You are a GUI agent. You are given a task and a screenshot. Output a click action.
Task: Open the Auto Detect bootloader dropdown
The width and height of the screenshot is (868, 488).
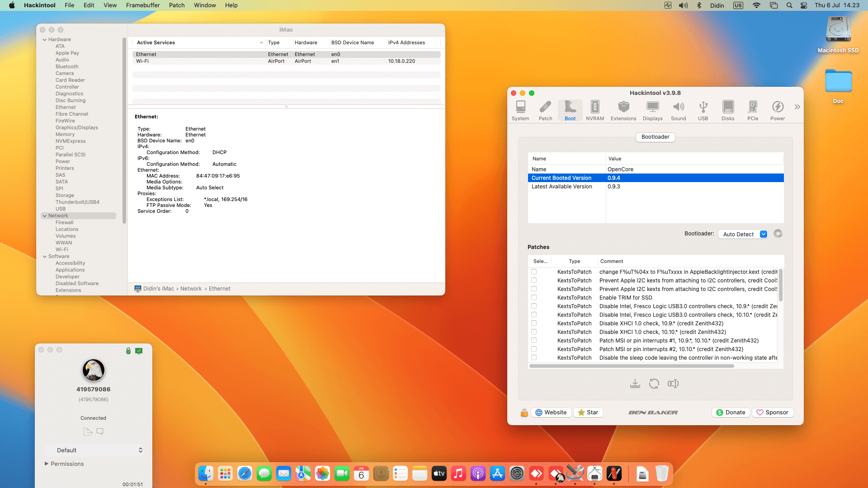743,234
